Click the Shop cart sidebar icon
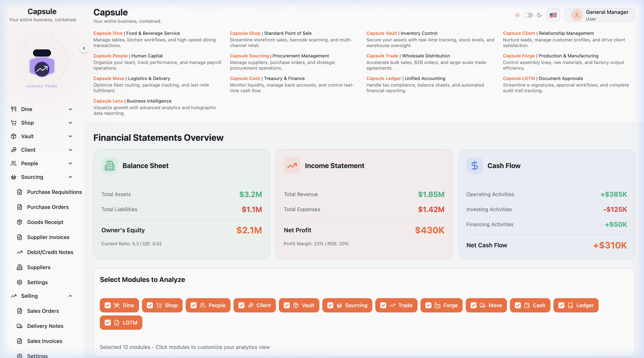This screenshot has height=358, width=644. (x=14, y=123)
